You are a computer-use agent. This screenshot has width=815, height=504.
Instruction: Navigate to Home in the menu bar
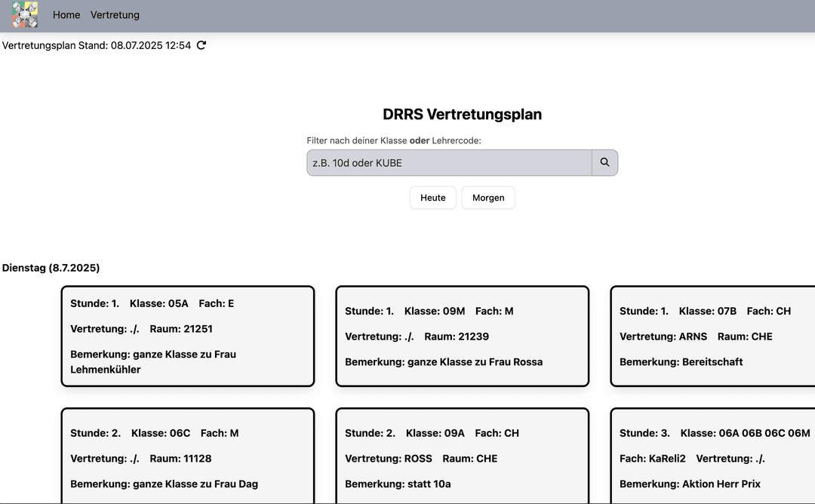click(66, 14)
